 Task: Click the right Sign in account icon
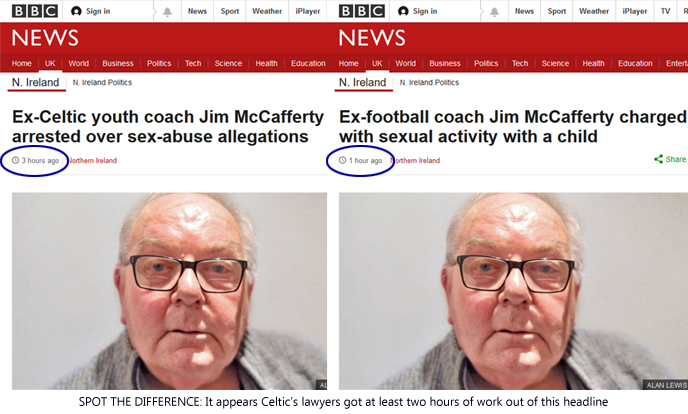click(403, 11)
